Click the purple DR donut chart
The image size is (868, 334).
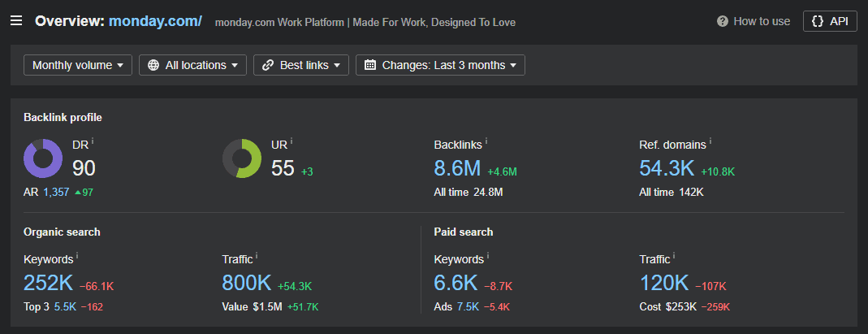(x=43, y=158)
